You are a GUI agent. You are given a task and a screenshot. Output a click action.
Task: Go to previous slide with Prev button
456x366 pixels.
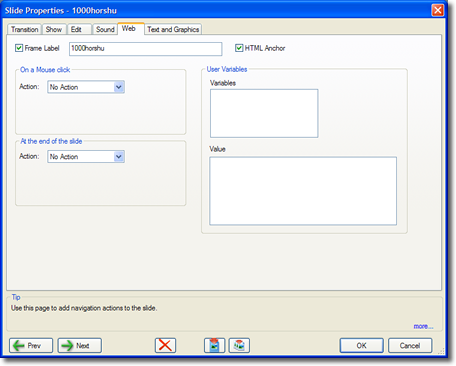coord(31,345)
